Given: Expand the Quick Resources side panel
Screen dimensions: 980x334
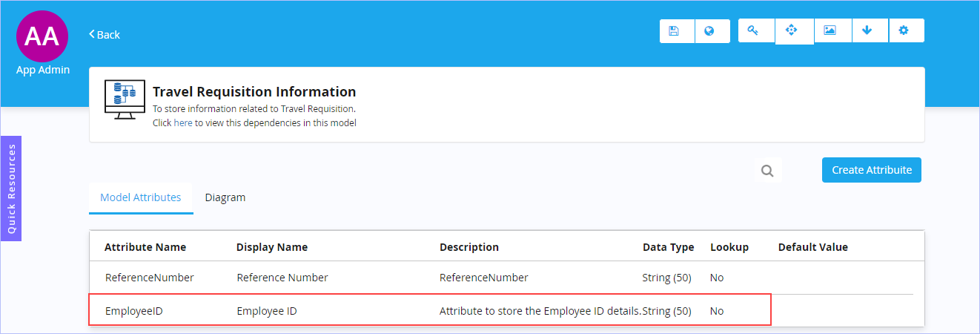Looking at the screenshot, I should [x=11, y=189].
